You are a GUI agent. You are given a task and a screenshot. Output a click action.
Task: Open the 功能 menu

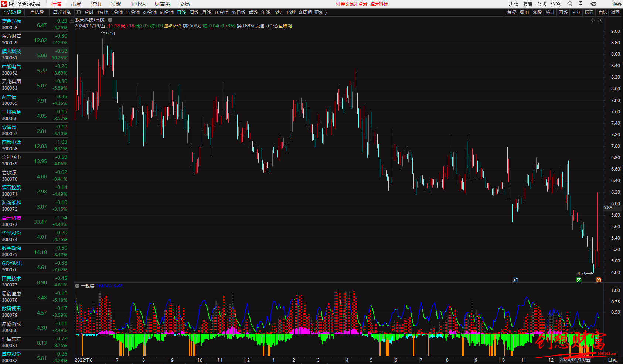point(513,4)
